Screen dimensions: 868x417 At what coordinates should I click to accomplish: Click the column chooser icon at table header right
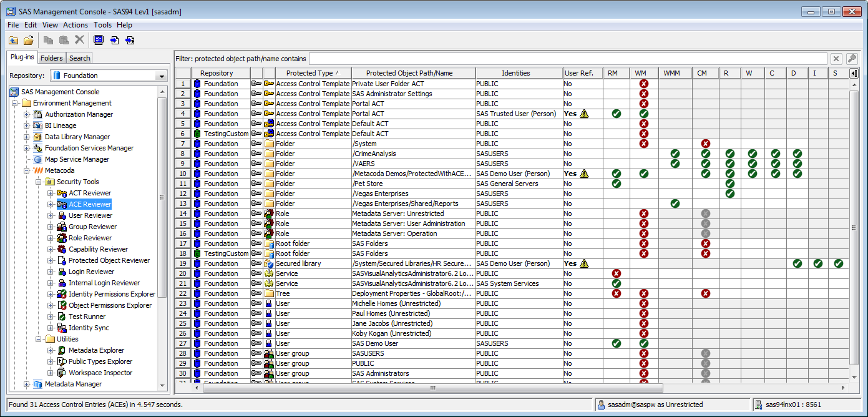[x=854, y=73]
